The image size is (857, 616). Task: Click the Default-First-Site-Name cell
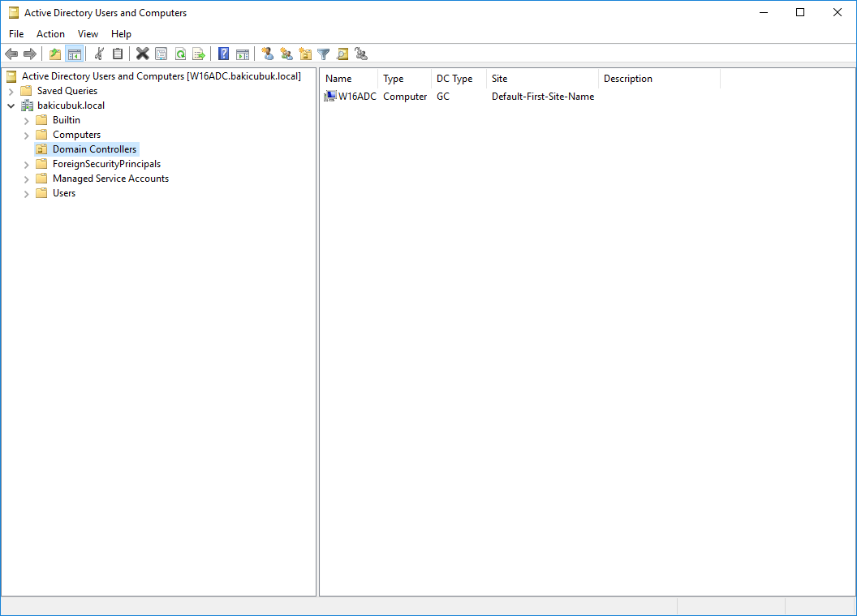click(x=543, y=97)
